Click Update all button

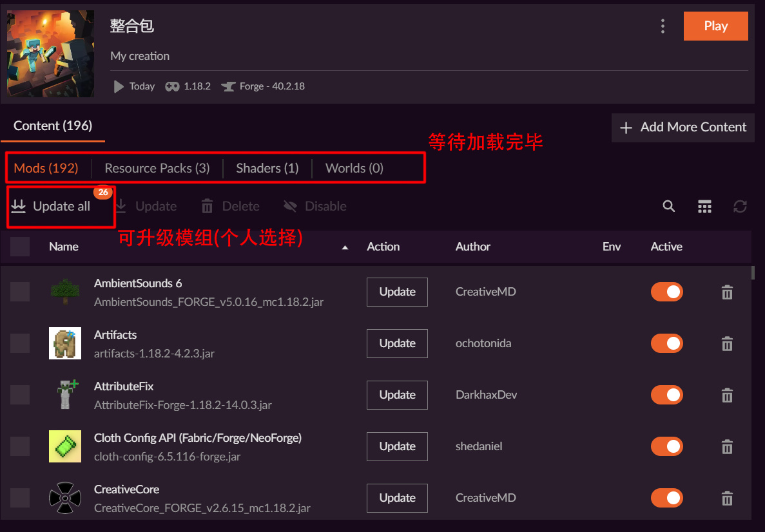pyautogui.click(x=51, y=206)
